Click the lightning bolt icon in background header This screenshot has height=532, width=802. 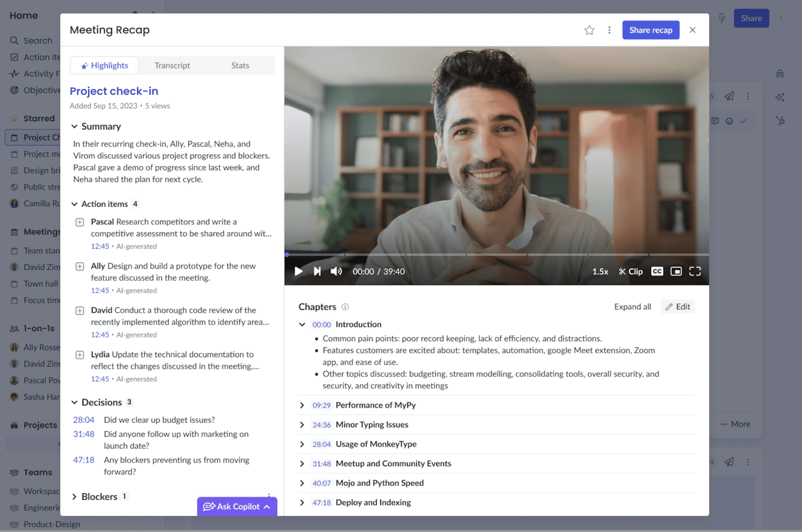click(722, 18)
